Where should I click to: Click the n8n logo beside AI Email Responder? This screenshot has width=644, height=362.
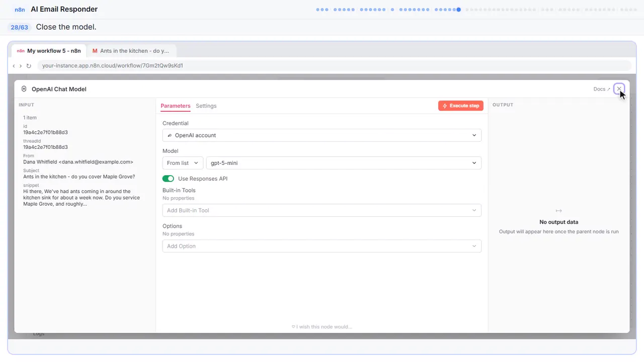tap(20, 10)
